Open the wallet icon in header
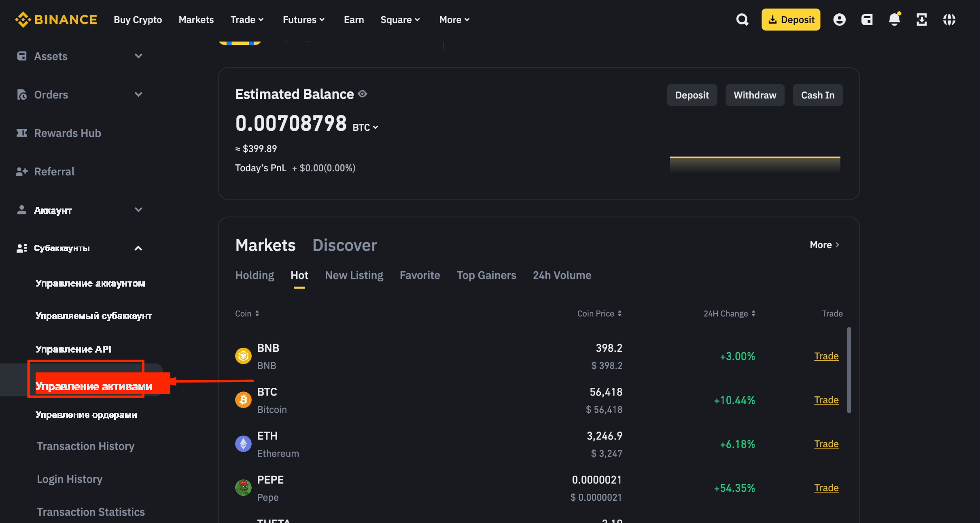 [867, 19]
